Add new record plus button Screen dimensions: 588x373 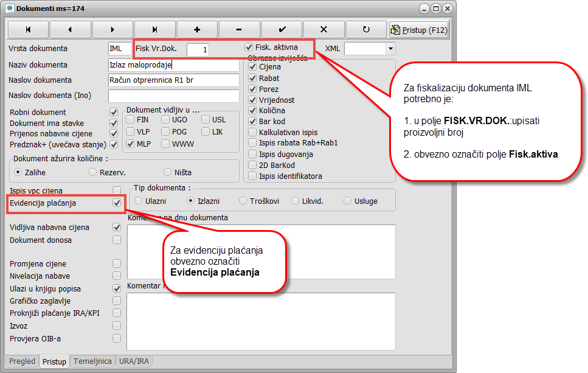[x=197, y=30]
